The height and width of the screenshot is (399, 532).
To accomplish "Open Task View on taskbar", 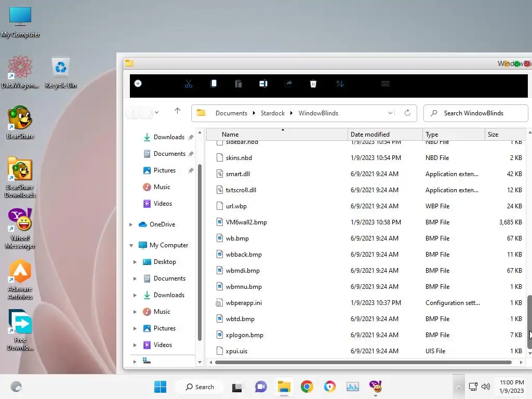I will click(x=237, y=387).
